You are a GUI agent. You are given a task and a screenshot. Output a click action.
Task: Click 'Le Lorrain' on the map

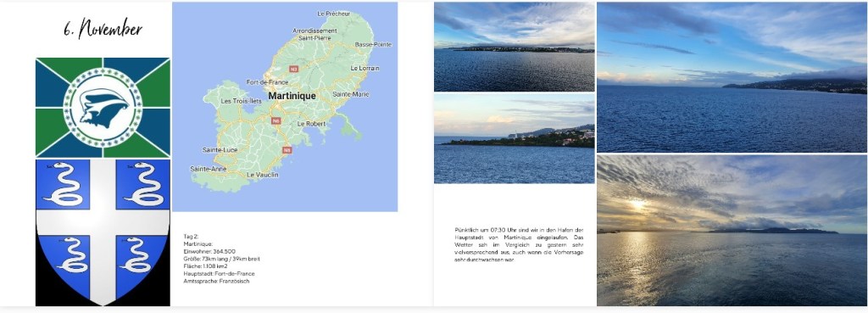pos(364,68)
